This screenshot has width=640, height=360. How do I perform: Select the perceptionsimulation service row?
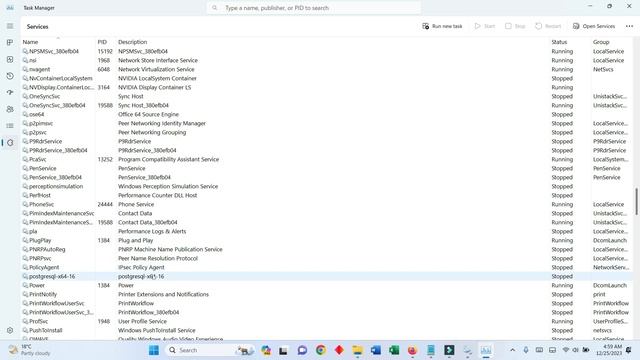[x=327, y=186]
